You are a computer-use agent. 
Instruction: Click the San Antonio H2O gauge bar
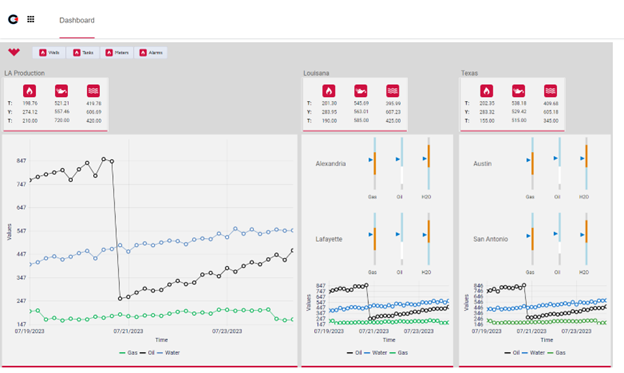pyautogui.click(x=586, y=239)
